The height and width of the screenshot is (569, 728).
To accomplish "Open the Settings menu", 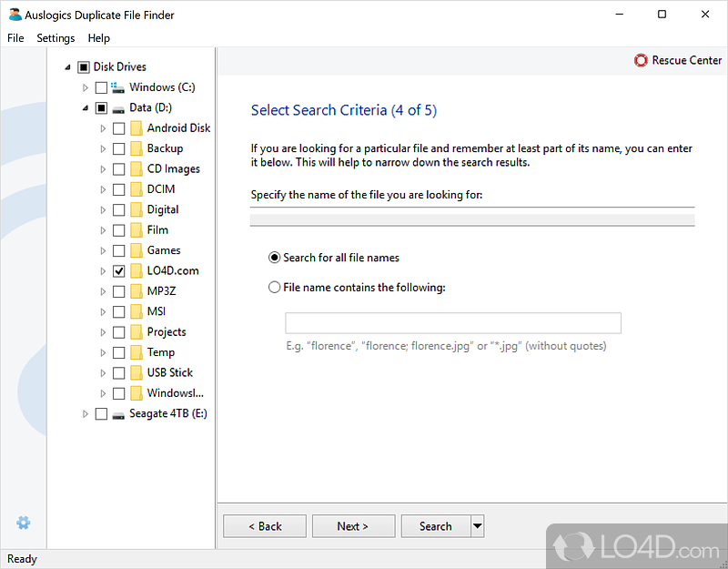I will pos(56,38).
